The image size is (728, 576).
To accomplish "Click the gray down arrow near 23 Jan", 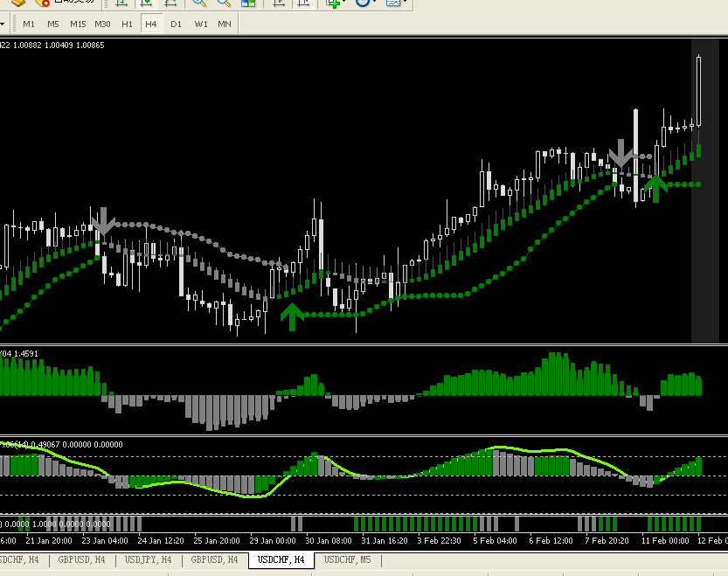I will tap(103, 221).
